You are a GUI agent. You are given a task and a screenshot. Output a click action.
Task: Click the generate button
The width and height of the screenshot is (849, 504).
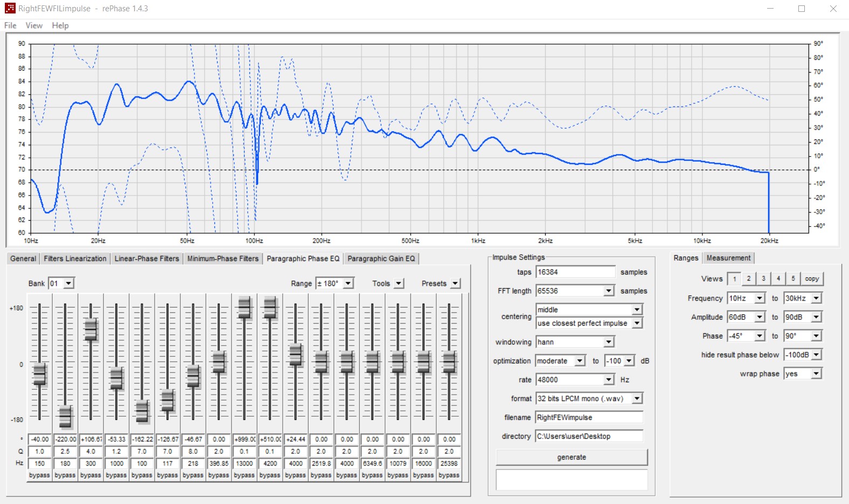[x=571, y=457]
